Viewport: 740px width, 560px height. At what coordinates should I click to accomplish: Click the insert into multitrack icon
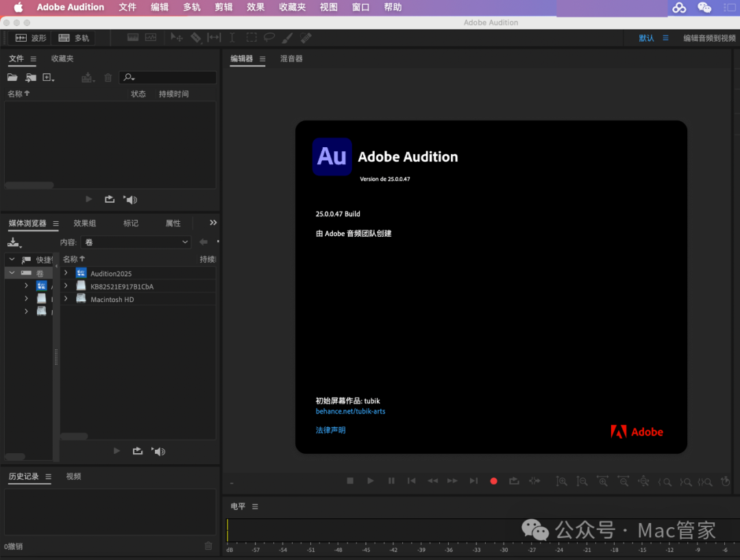point(88,77)
